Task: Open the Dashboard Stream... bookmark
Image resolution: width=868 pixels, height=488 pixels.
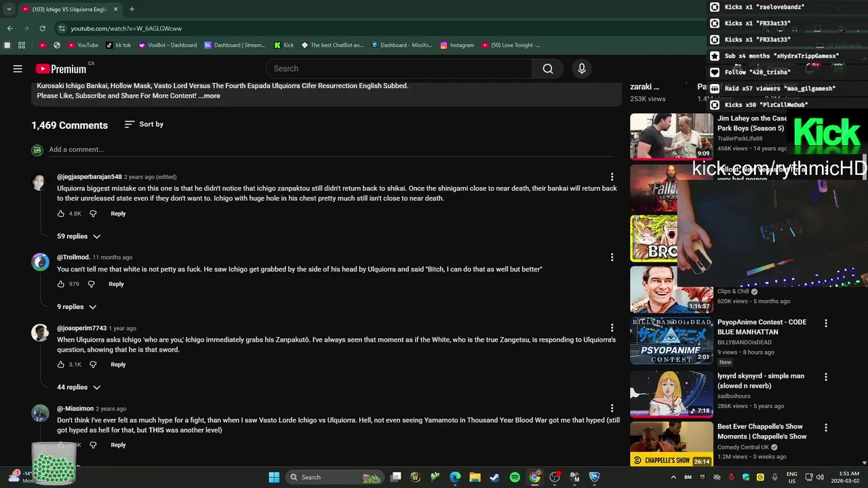Action: (x=235, y=45)
